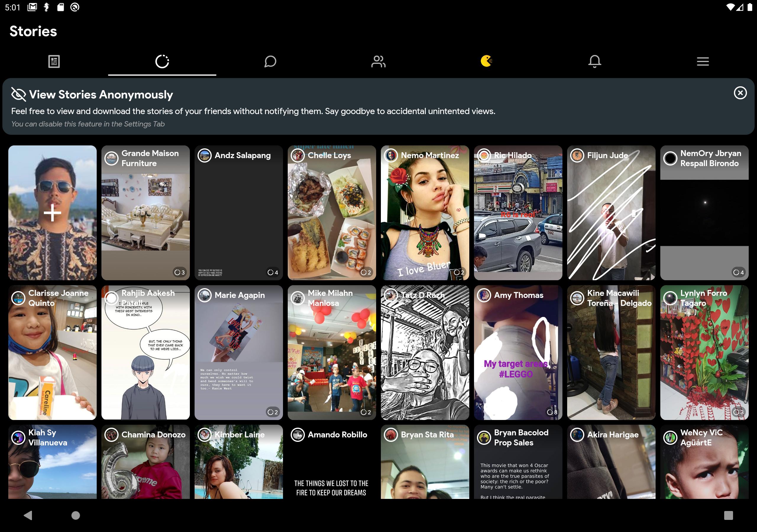View Bryan Sta Rita story
This screenshot has width=757, height=532.
tap(425, 461)
